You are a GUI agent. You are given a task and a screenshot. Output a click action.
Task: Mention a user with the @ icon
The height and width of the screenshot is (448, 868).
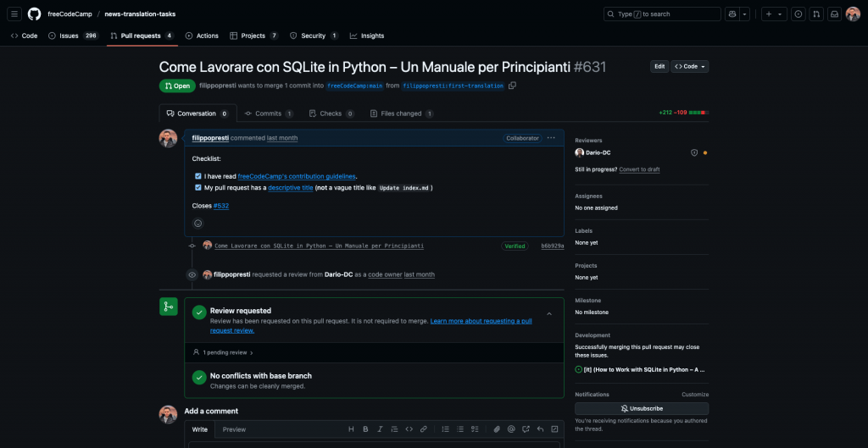[x=511, y=429]
